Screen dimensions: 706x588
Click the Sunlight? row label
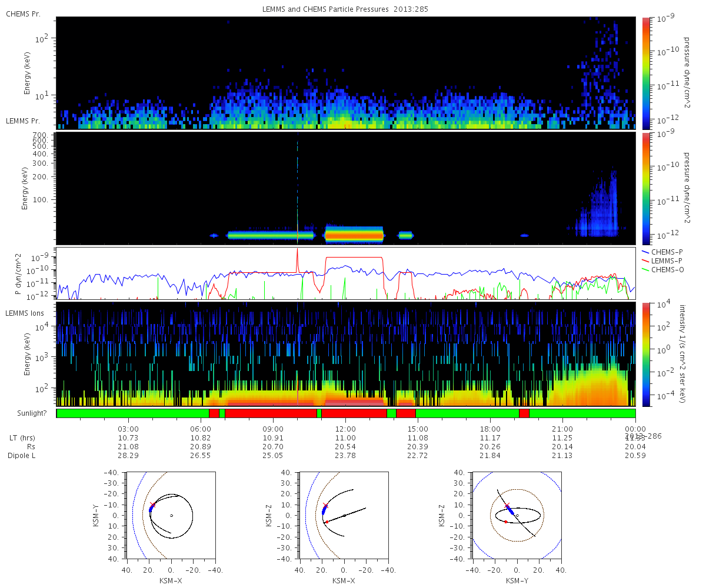[28, 413]
